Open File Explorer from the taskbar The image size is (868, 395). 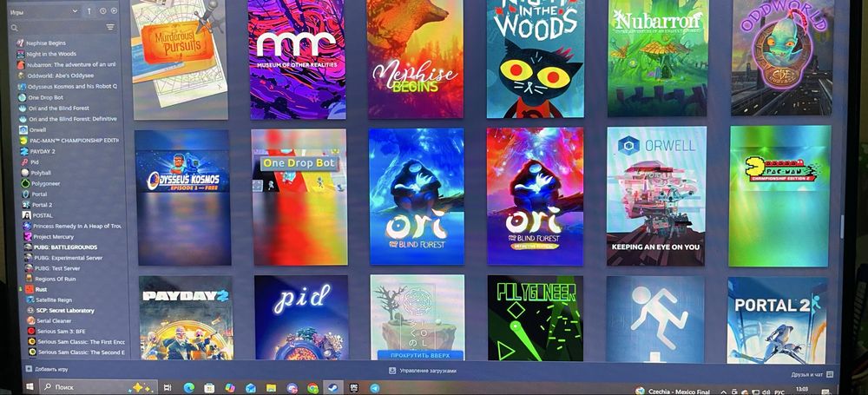(x=271, y=388)
